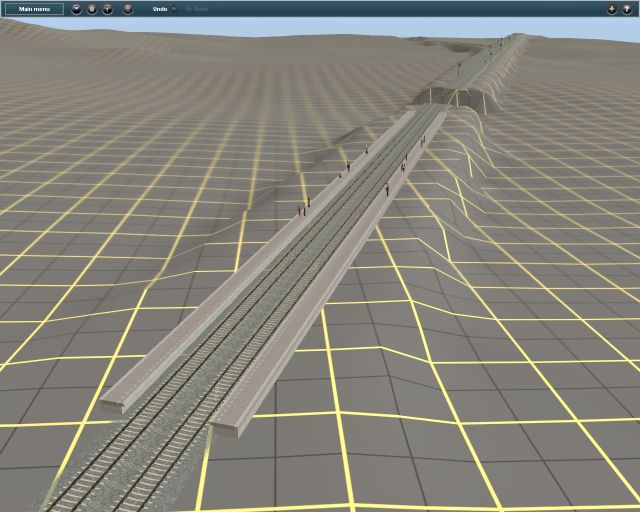
Task: Click the greyed-out Redo button
Action: (198, 9)
